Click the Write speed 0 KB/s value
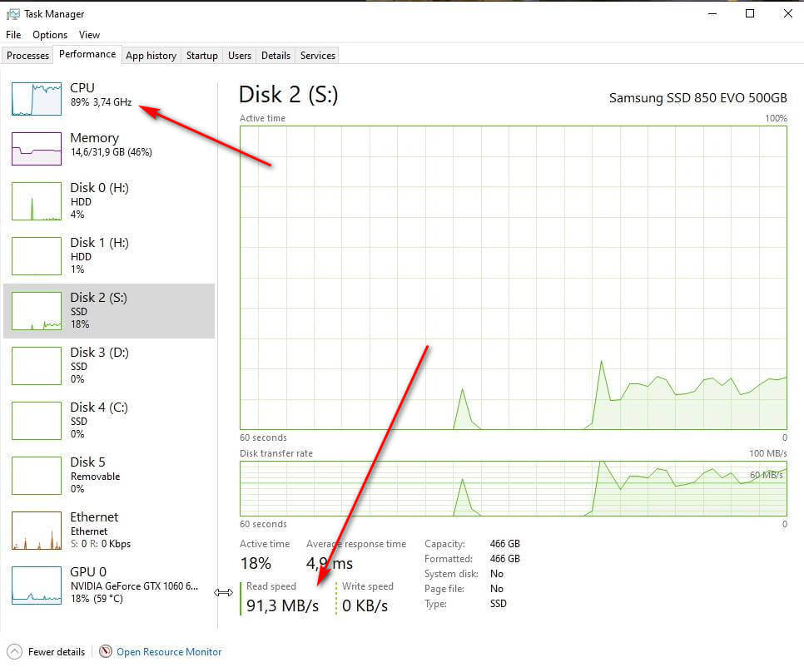The width and height of the screenshot is (804, 672). [365, 605]
